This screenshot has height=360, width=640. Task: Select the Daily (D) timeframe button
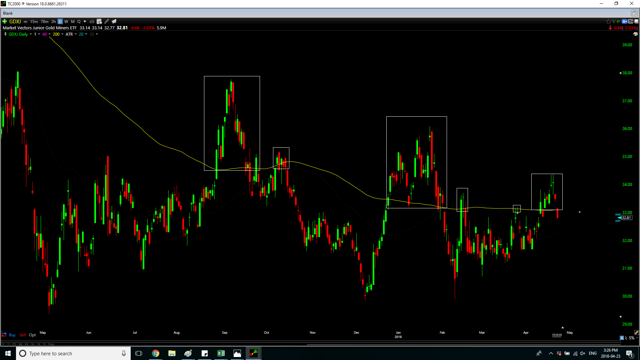60,21
